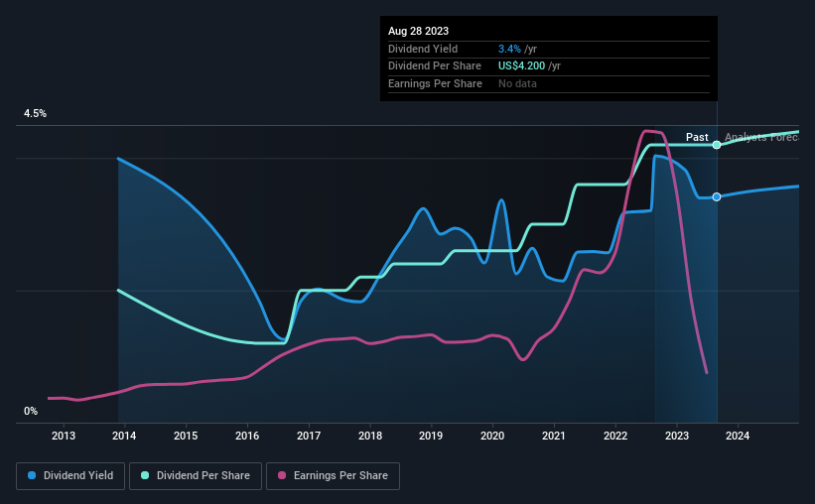Click the 2024 x-axis year label
The image size is (815, 504).
[738, 436]
